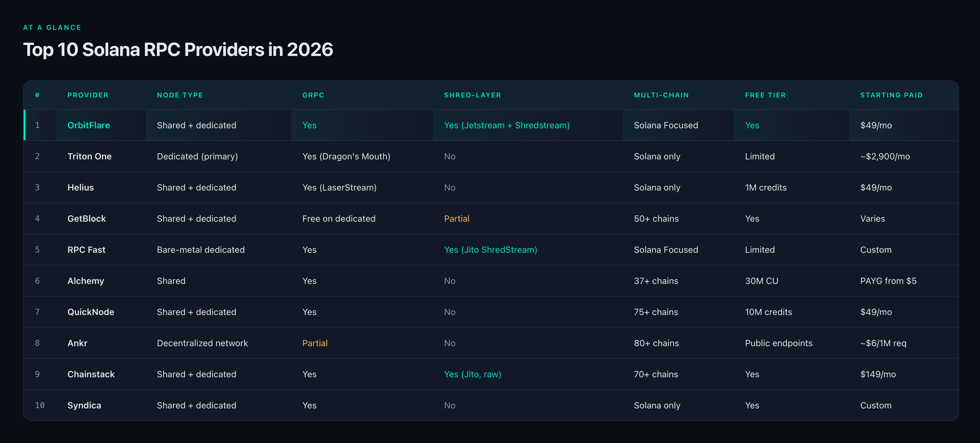Click OrbitFlare's "Shared + dedicated" node type

pyautogui.click(x=196, y=125)
